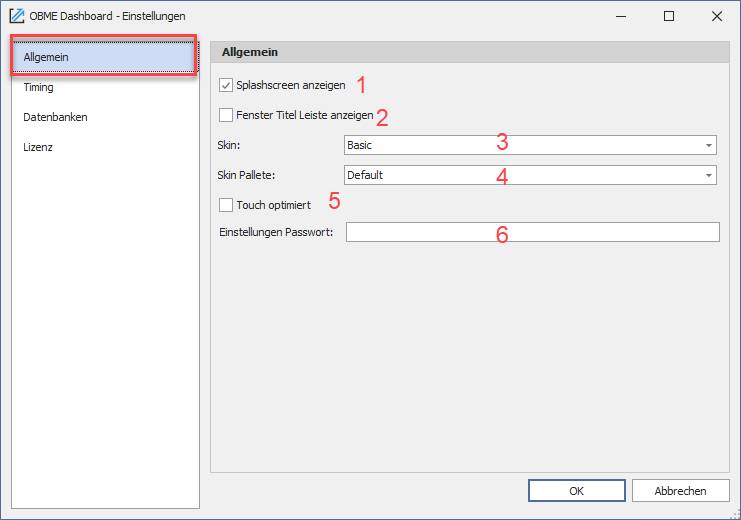Viewport: 741px width, 520px height.
Task: Click the resize grip in dialog corner
Action: point(735,514)
